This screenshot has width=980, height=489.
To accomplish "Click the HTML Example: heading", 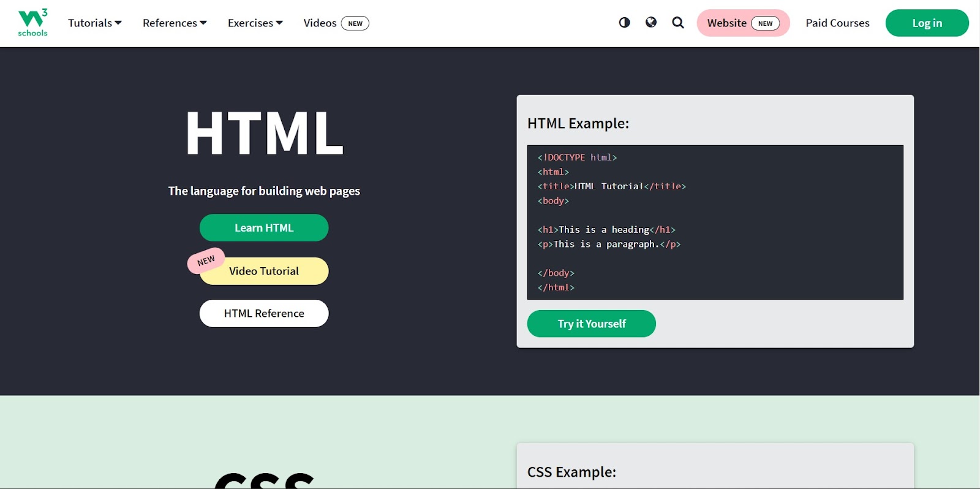I will coord(578,123).
